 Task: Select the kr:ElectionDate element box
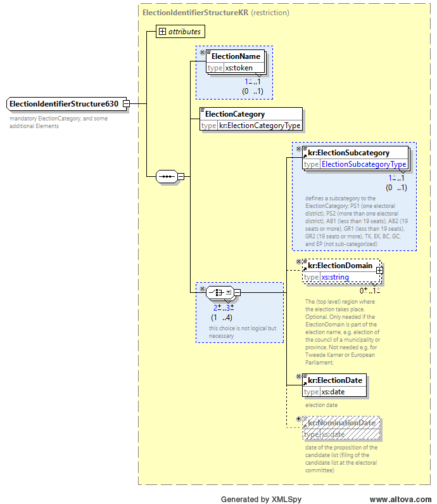(x=334, y=385)
